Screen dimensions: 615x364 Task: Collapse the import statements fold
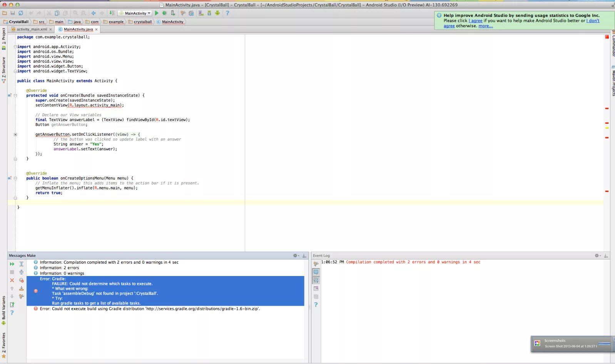[x=15, y=47]
